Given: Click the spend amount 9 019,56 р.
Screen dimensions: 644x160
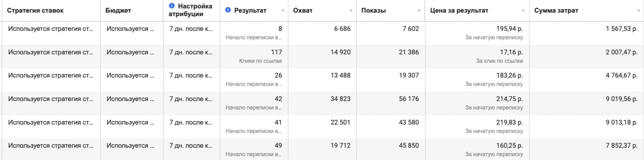Looking at the screenshot, I should click(621, 99).
